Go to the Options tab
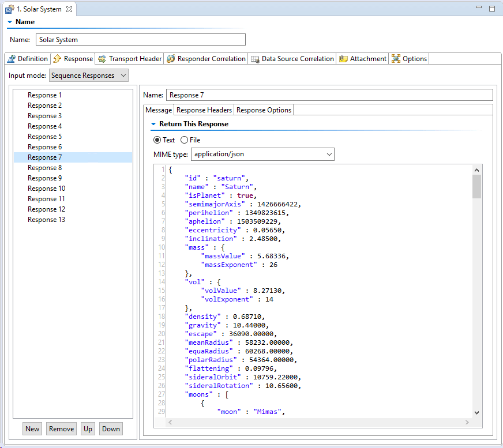Screen dimensions: 503x448 pos(409,59)
